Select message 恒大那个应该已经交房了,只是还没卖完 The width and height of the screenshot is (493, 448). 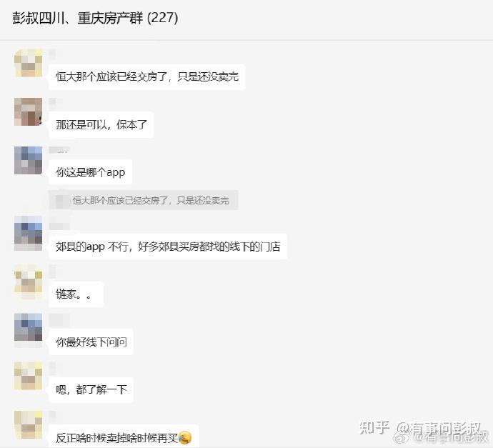click(147, 76)
